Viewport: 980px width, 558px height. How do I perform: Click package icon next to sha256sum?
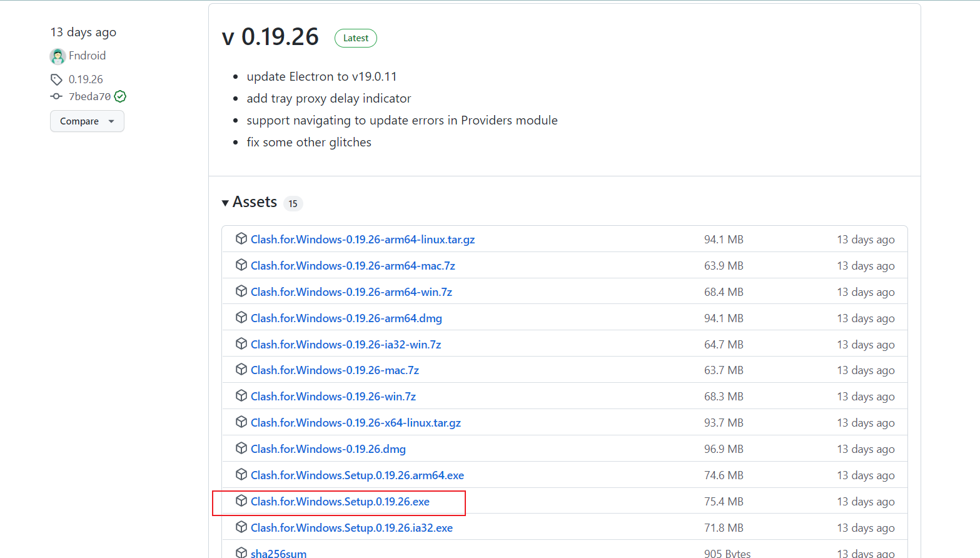241,553
